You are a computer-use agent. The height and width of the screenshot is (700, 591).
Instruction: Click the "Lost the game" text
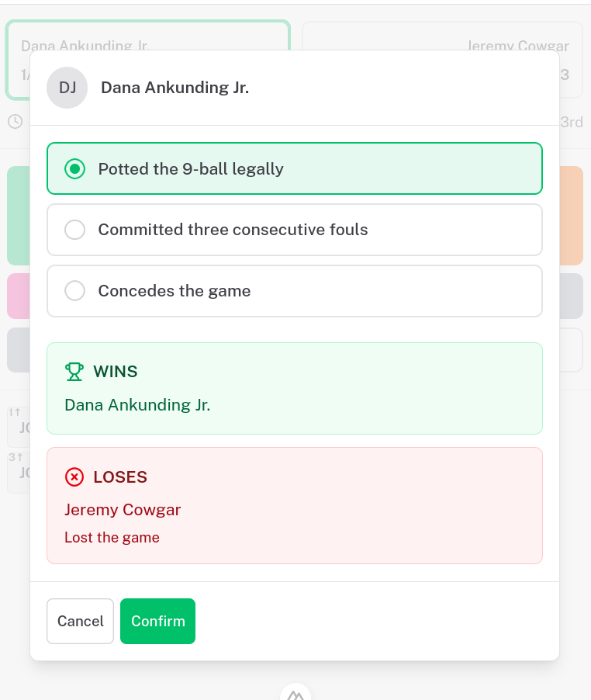tap(110, 537)
